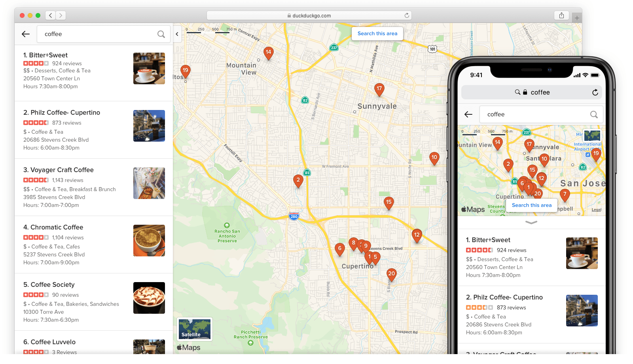Switch the map to Satellite view

(x=194, y=329)
